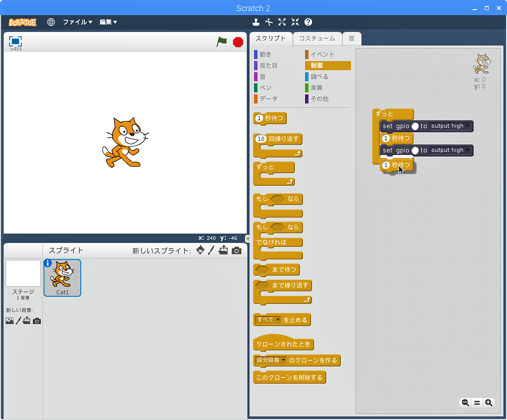Switch to the コスチューム tab
The height and width of the screenshot is (420, 507).
click(317, 38)
